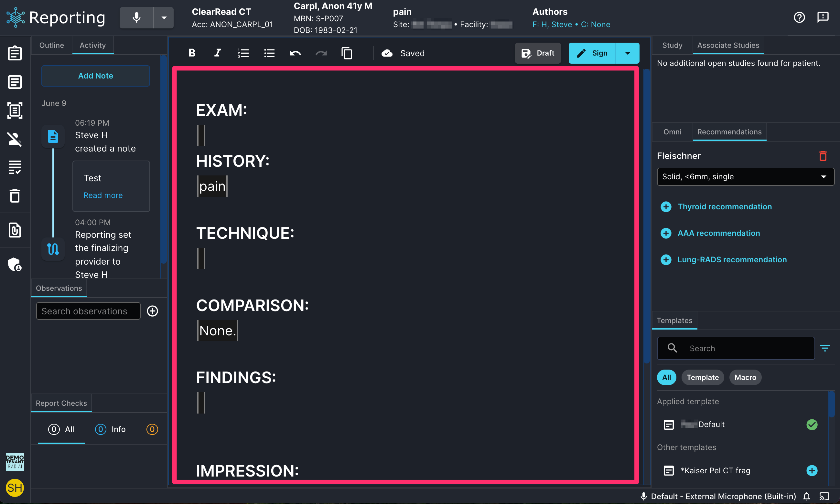Image resolution: width=840 pixels, height=504 pixels.
Task: Click the templates Search field
Action: click(x=736, y=348)
